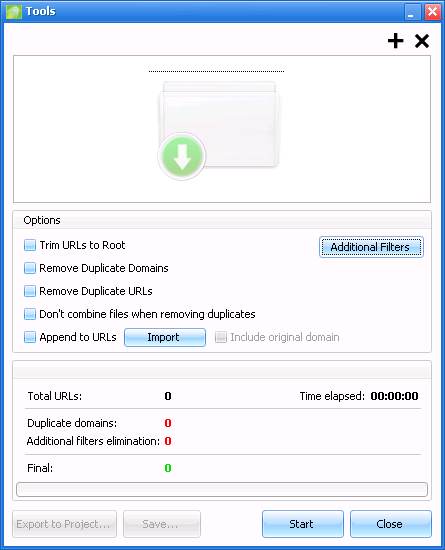Enable Trim URLs to Root
Image resolution: width=445 pixels, height=550 pixels.
coord(30,245)
